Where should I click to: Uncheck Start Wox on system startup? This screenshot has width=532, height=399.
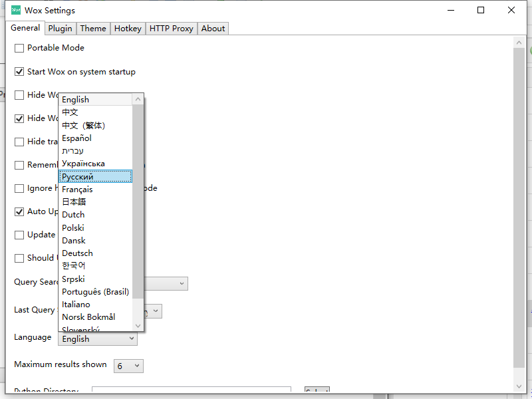[x=19, y=72]
